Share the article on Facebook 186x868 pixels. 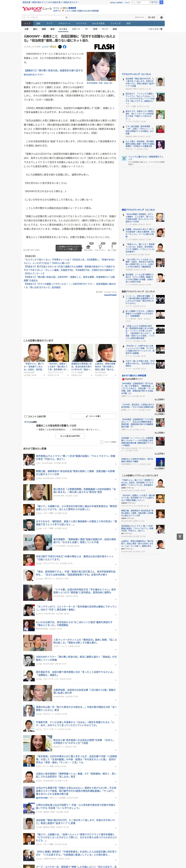(64, 47)
